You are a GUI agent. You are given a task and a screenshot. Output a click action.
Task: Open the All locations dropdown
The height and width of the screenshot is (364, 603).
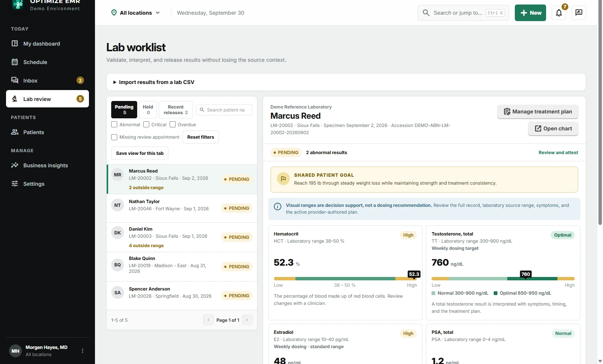(x=136, y=13)
